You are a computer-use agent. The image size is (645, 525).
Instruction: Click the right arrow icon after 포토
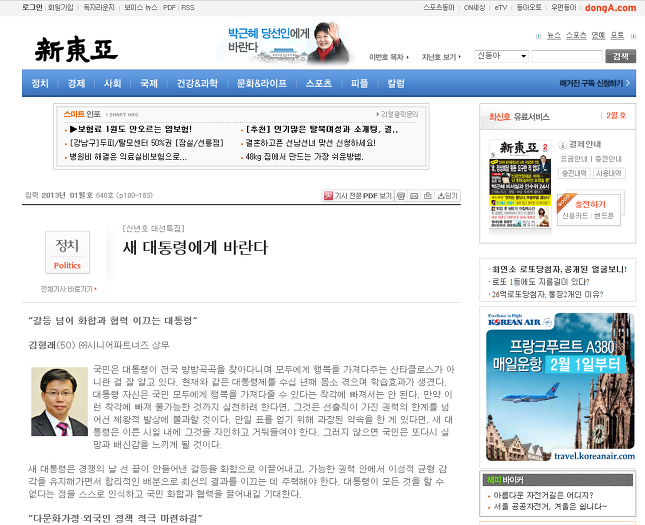coord(633,36)
